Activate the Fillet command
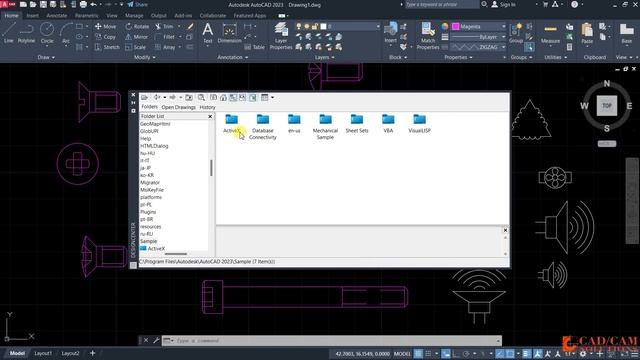The height and width of the screenshot is (360, 640). coord(165,37)
